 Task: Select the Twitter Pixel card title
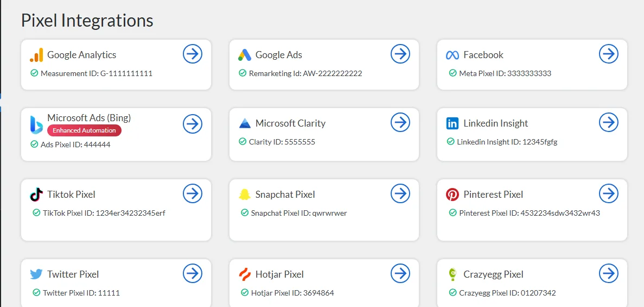[73, 274]
